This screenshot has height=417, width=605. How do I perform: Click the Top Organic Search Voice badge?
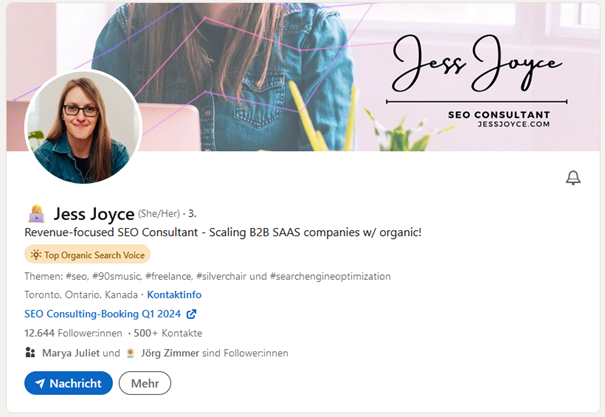87,255
